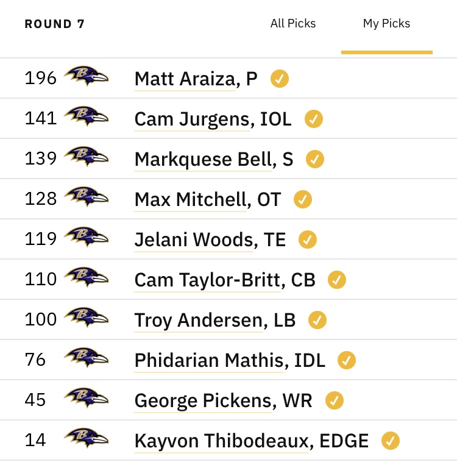The image size is (457, 476).
Task: Click the Ravens logo beside pick 100
Action: tap(86, 318)
